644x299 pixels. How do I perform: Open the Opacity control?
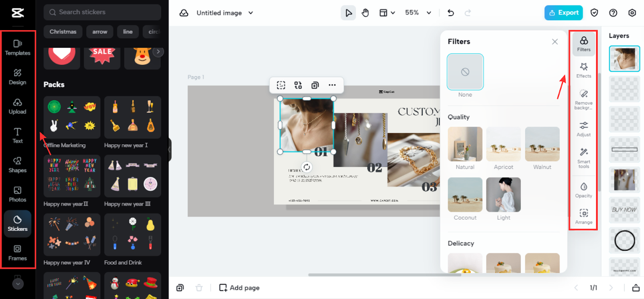(584, 190)
